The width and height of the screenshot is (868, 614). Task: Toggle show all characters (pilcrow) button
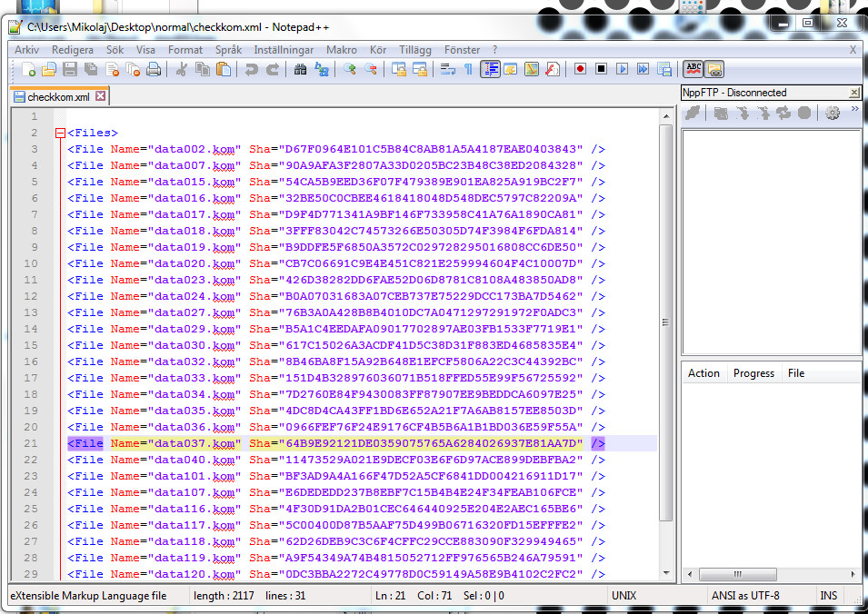click(468, 69)
